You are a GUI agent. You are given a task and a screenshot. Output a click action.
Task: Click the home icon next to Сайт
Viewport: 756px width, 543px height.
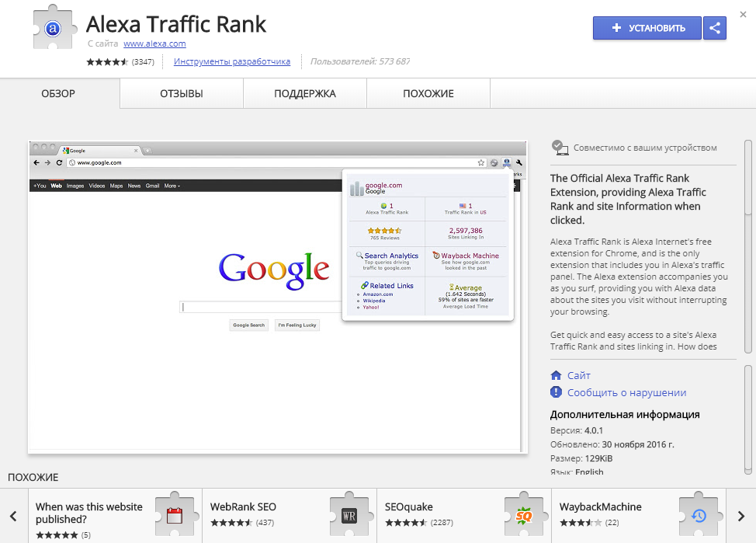tap(556, 375)
